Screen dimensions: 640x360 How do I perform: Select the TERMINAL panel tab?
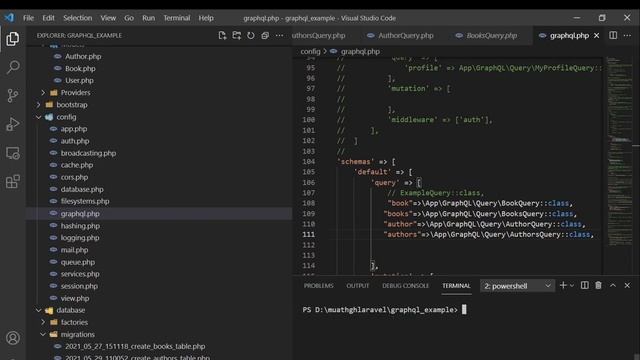point(456,286)
